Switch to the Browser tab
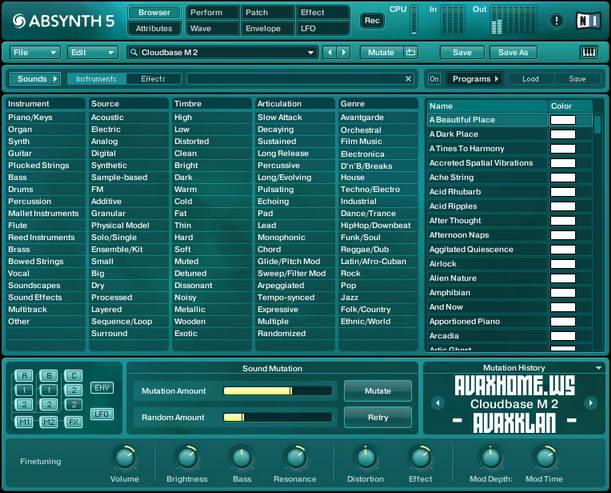The height and width of the screenshot is (493, 611). point(154,12)
